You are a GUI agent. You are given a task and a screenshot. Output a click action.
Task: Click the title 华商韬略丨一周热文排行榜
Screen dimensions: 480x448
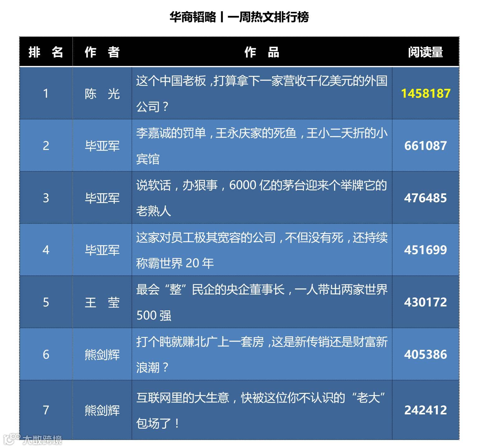[x=239, y=17]
